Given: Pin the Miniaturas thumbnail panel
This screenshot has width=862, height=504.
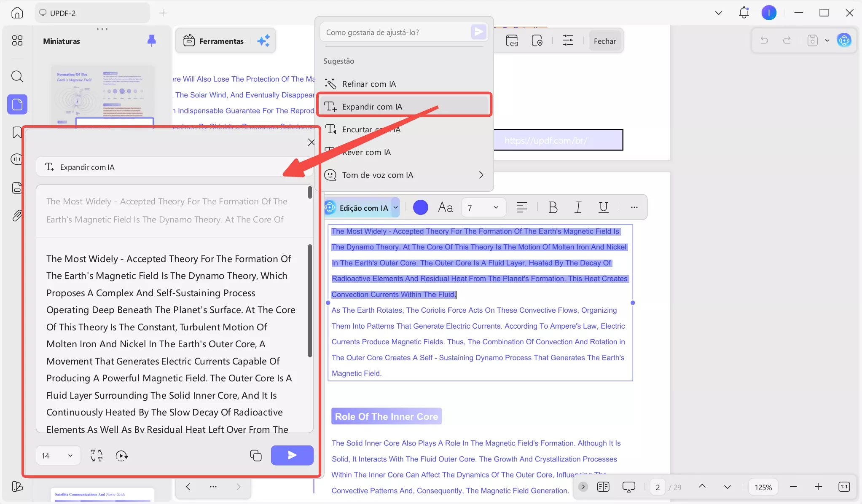Looking at the screenshot, I should [151, 40].
